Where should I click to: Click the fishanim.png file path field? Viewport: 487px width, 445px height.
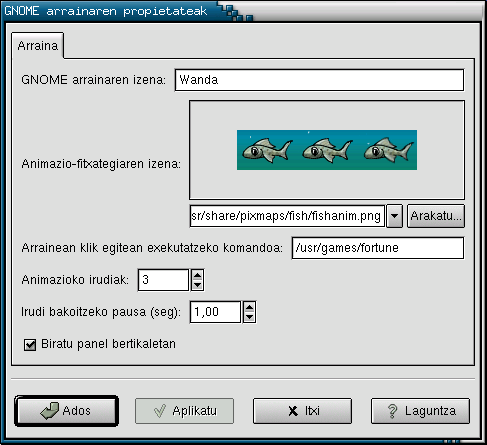287,216
